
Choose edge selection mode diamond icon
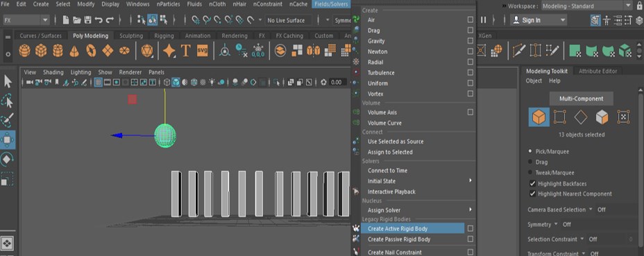[581, 117]
